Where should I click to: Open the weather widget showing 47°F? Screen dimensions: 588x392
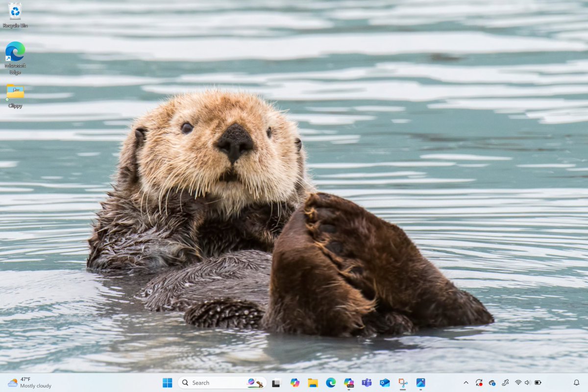pyautogui.click(x=29, y=383)
